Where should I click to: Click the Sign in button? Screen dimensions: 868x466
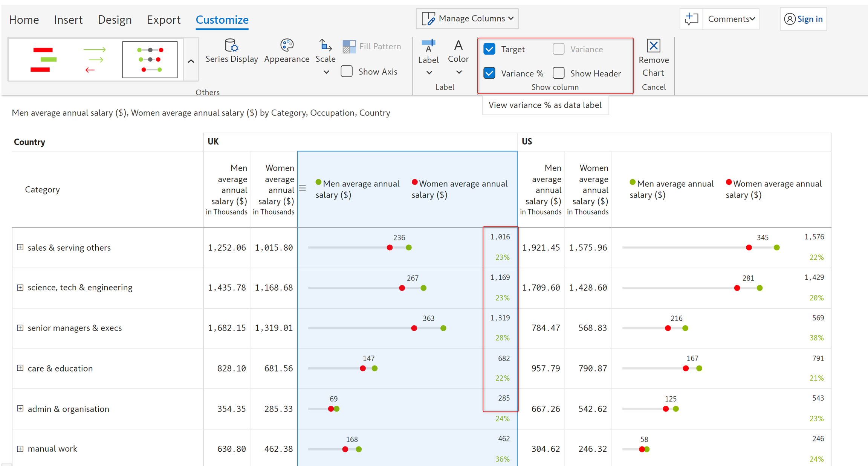[803, 19]
